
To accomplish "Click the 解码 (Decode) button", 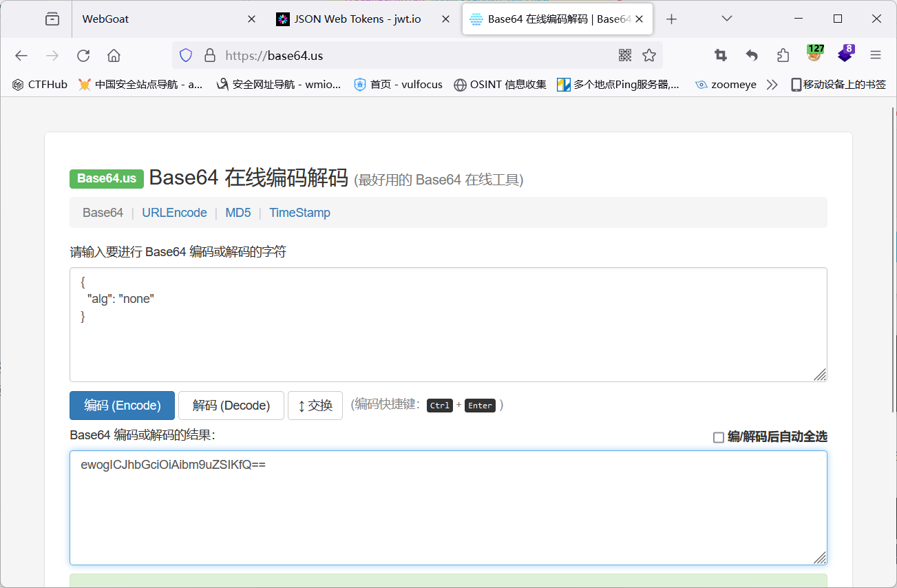I will (231, 406).
